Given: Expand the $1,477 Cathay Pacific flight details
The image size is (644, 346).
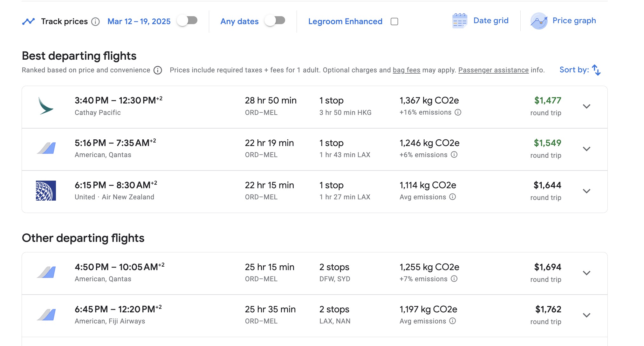Looking at the screenshot, I should [586, 106].
